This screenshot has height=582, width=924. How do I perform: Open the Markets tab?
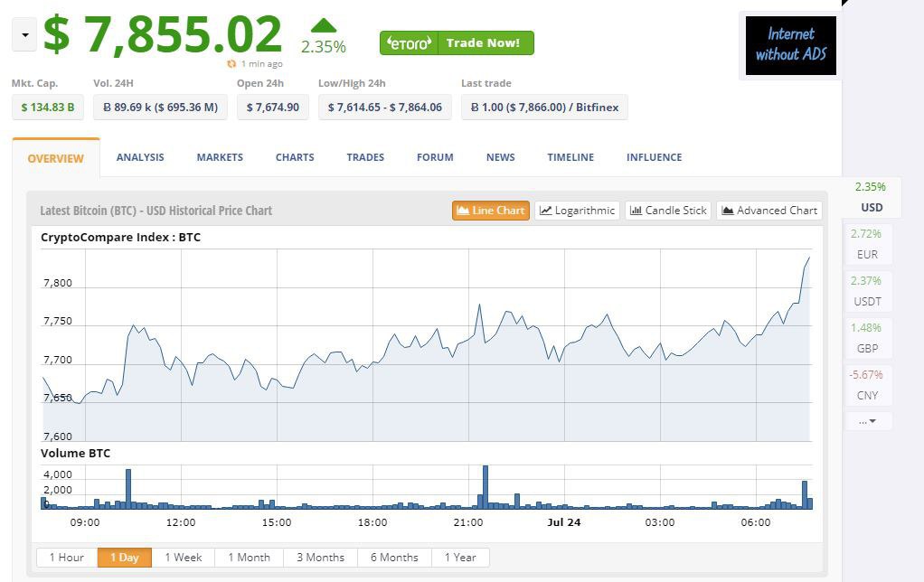[220, 157]
